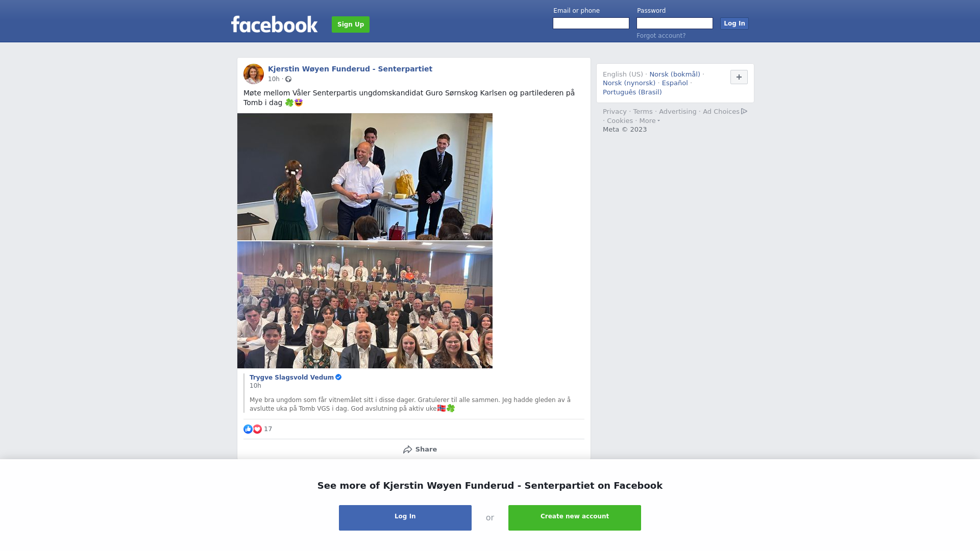Click the blue Like reaction icon

click(x=248, y=429)
